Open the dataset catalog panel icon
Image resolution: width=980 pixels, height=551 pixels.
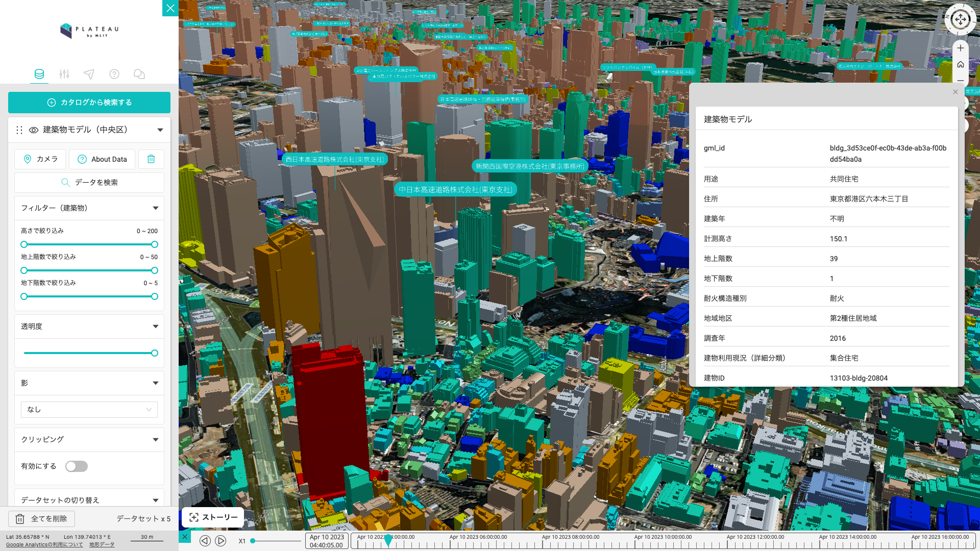(39, 74)
